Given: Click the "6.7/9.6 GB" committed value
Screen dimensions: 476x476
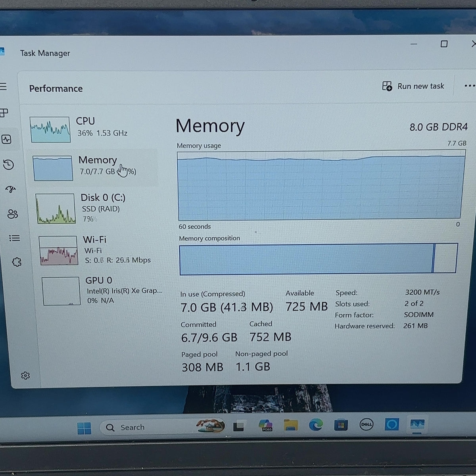Looking at the screenshot, I should pos(209,338).
